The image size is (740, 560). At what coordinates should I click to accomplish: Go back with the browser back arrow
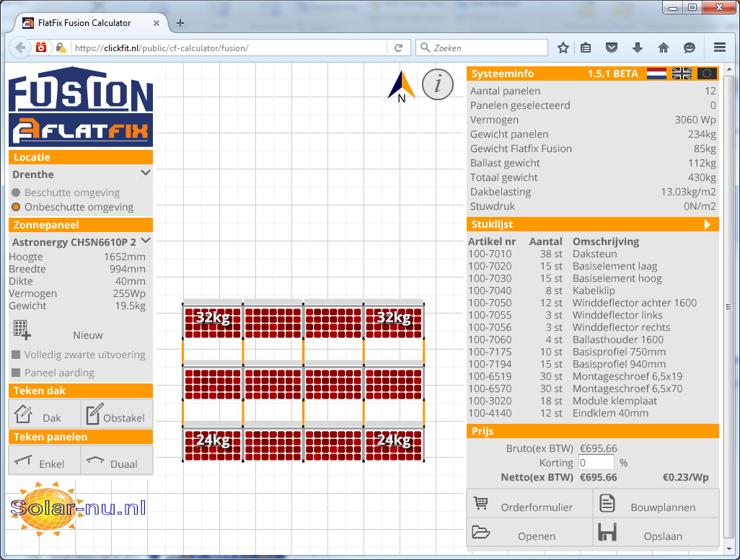(20, 48)
